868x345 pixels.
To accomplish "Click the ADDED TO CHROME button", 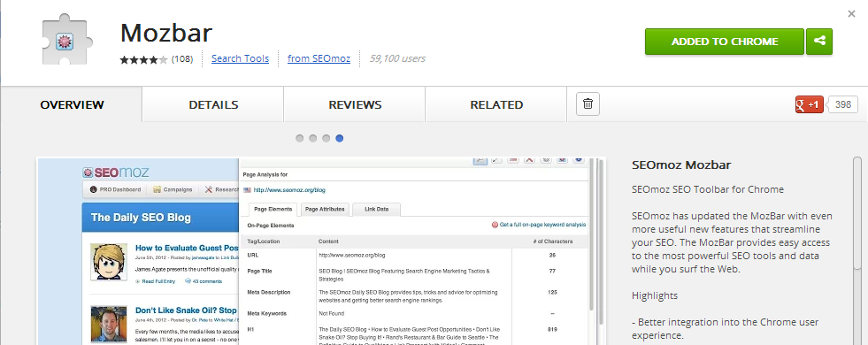I will point(724,42).
